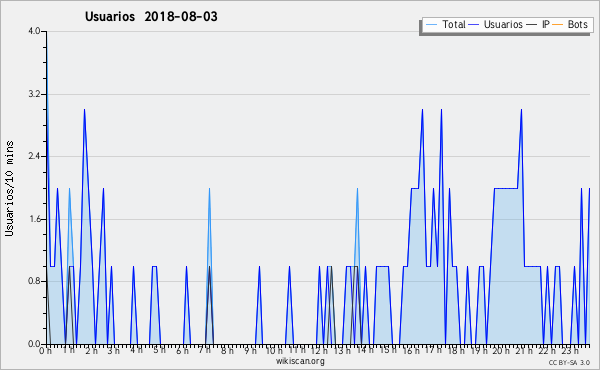Click the 10 h x-axis label
600x370 pixels.
274,350
